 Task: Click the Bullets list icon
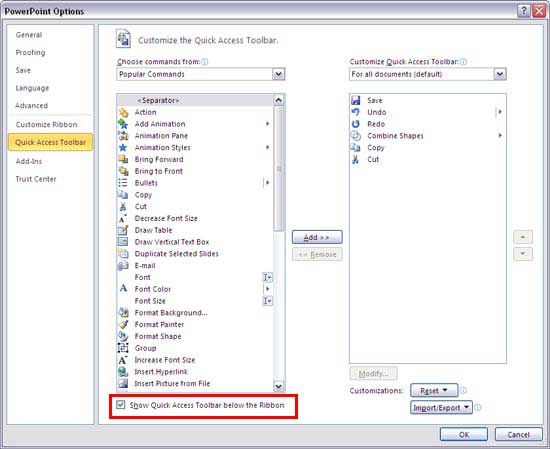123,183
